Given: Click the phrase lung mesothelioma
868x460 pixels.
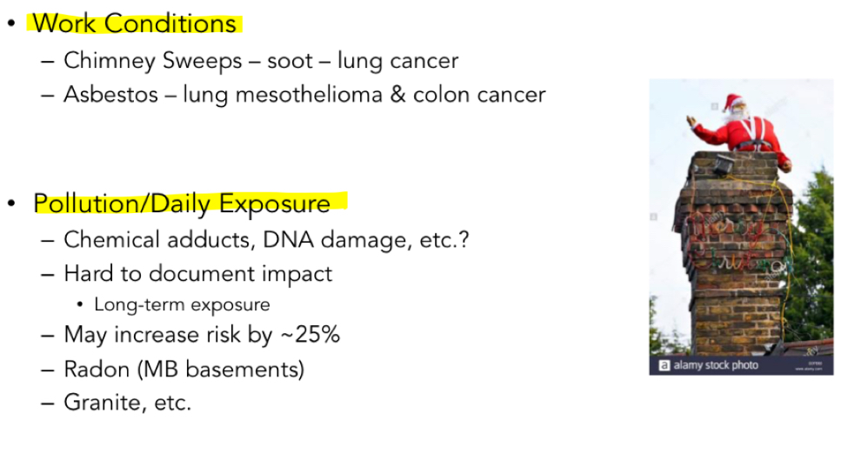Looking at the screenshot, I should (282, 94).
